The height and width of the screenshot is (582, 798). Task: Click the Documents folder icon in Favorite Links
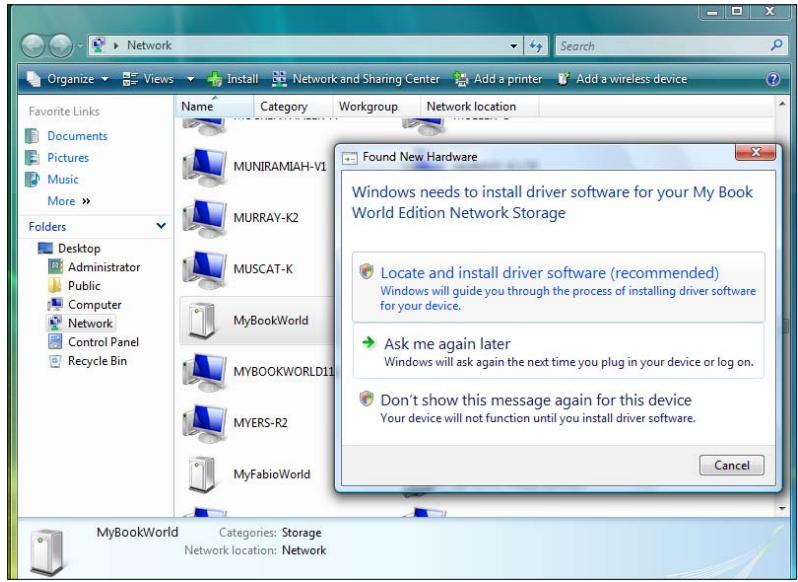pos(32,136)
